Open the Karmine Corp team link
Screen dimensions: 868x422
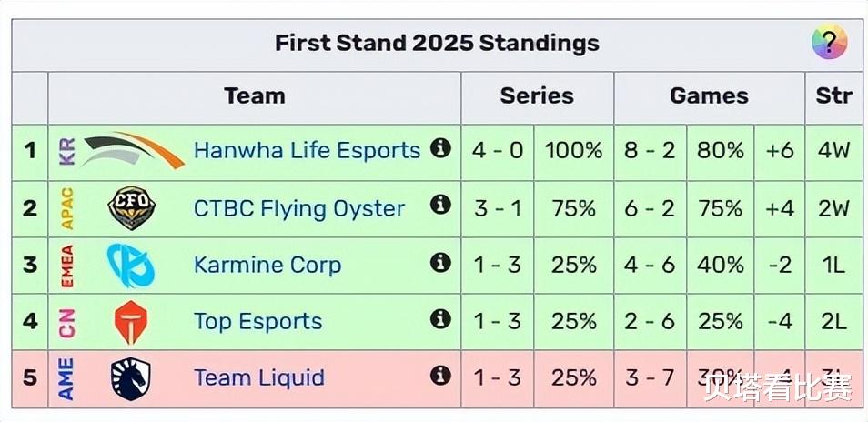(x=267, y=266)
